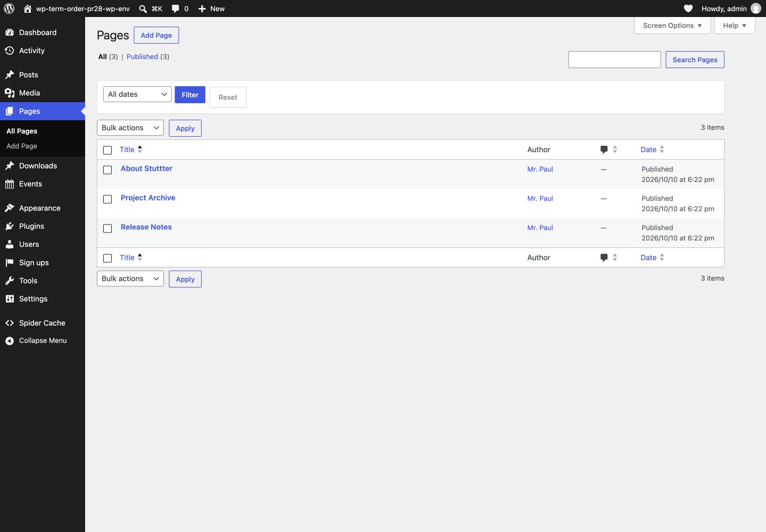
Task: Toggle select-all checkbox in table footer
Action: 107,258
